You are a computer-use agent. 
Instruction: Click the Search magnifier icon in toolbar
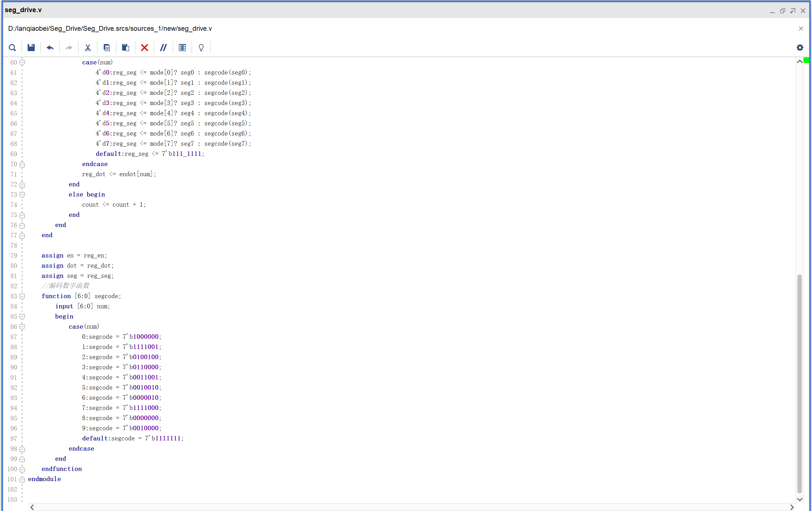coord(12,48)
